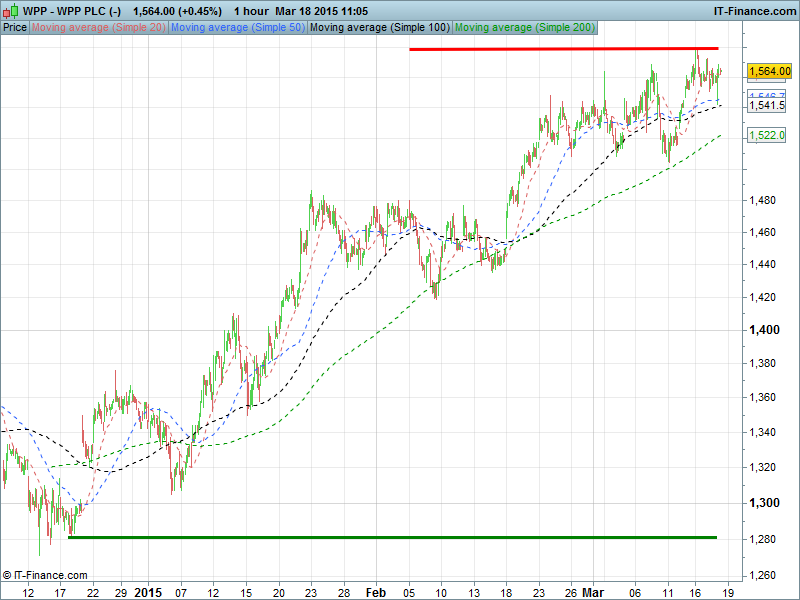Select Moving average (Simple 100) label
The width and height of the screenshot is (800, 600).
(x=379, y=27)
